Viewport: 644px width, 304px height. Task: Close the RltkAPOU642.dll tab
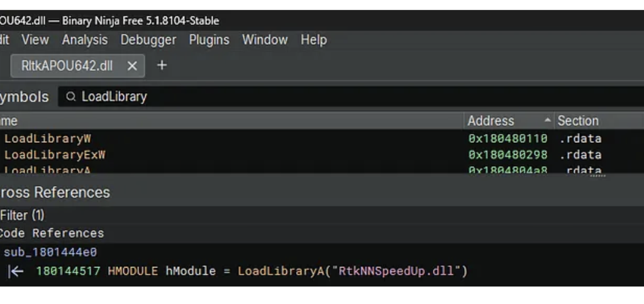pos(132,65)
